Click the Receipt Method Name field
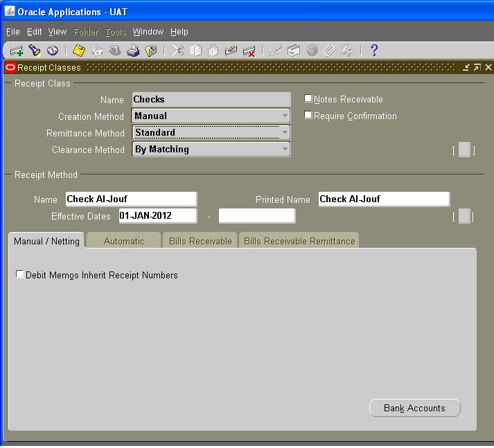The image size is (494, 448). coord(131,199)
